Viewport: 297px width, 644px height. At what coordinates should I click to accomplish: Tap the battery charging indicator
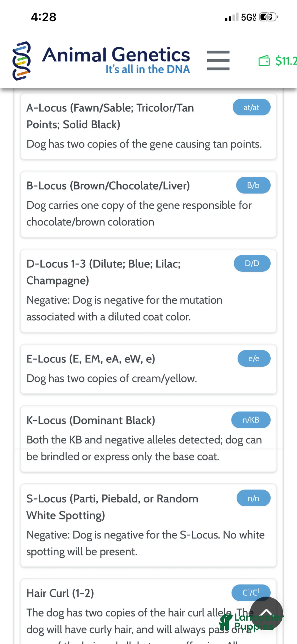pos(267,17)
